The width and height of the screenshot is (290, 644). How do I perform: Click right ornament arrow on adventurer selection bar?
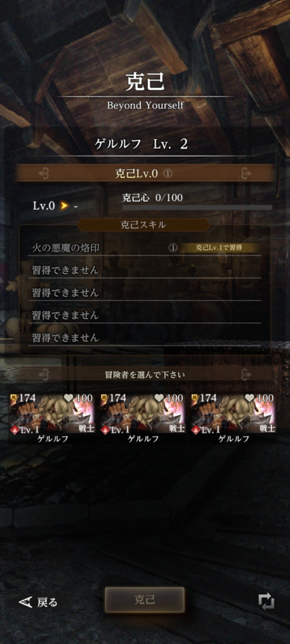tap(246, 374)
